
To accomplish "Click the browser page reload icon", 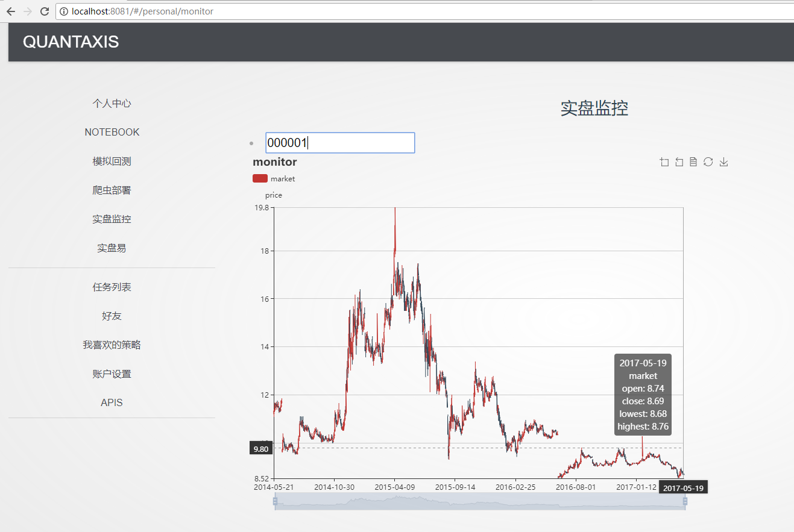I will (43, 11).
